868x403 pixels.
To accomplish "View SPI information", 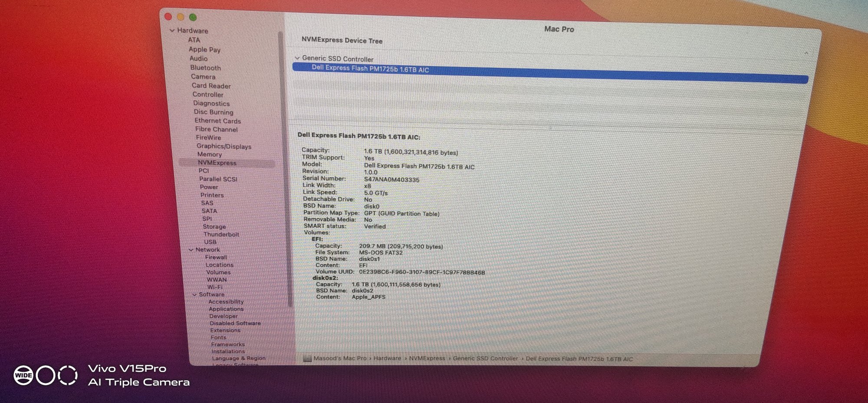I will 207,219.
